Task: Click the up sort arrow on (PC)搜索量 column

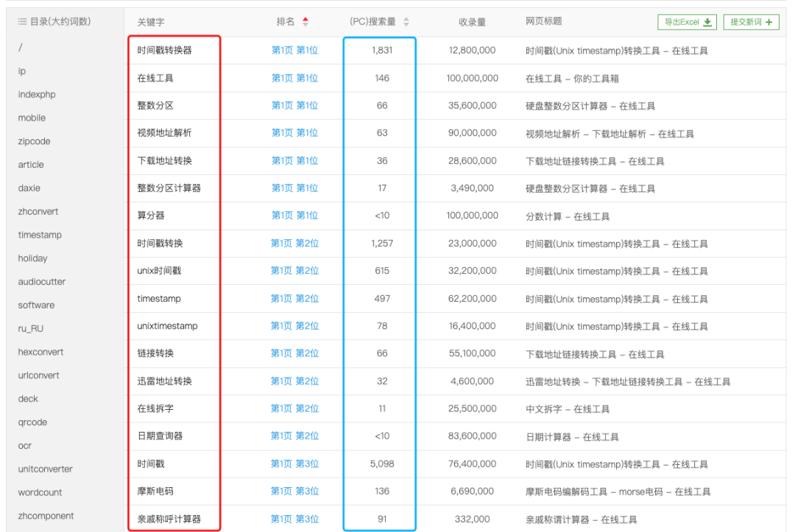Action: (406, 18)
